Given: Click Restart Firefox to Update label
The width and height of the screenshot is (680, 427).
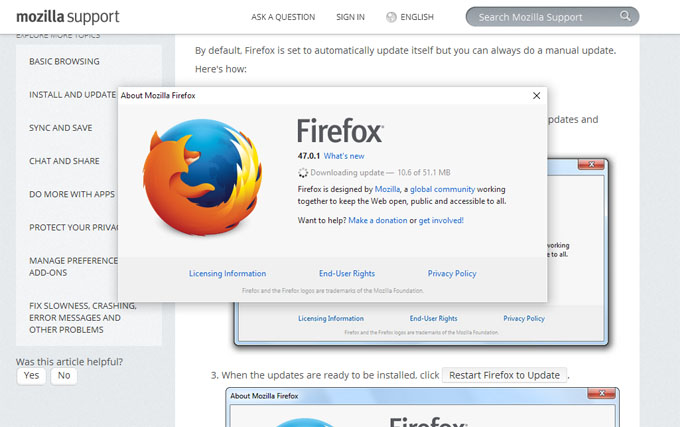Looking at the screenshot, I should pos(504,375).
